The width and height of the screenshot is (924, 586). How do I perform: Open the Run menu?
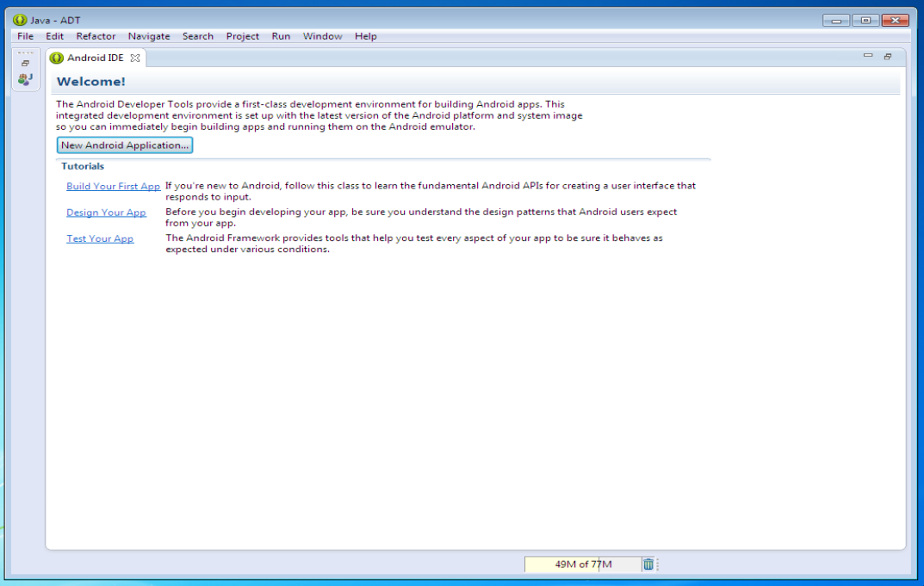(281, 36)
